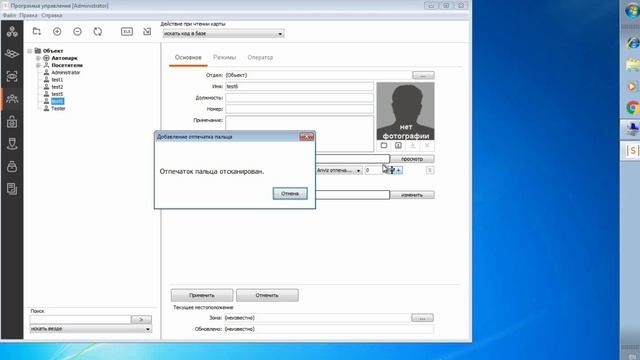Open the reports documents sidebar section
The width and height of the screenshot is (640, 360).
(x=12, y=189)
